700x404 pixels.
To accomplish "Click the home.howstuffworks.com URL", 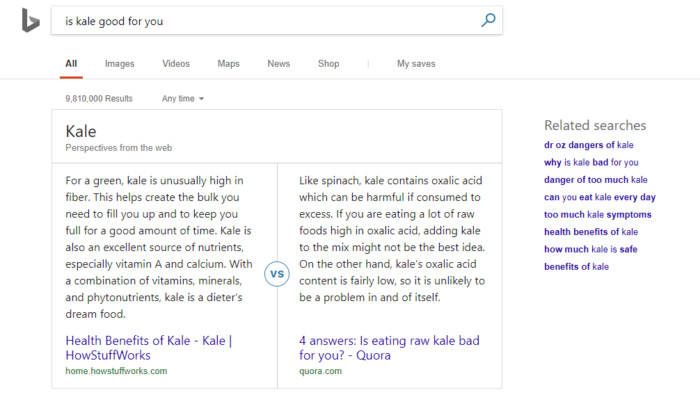I will click(116, 371).
